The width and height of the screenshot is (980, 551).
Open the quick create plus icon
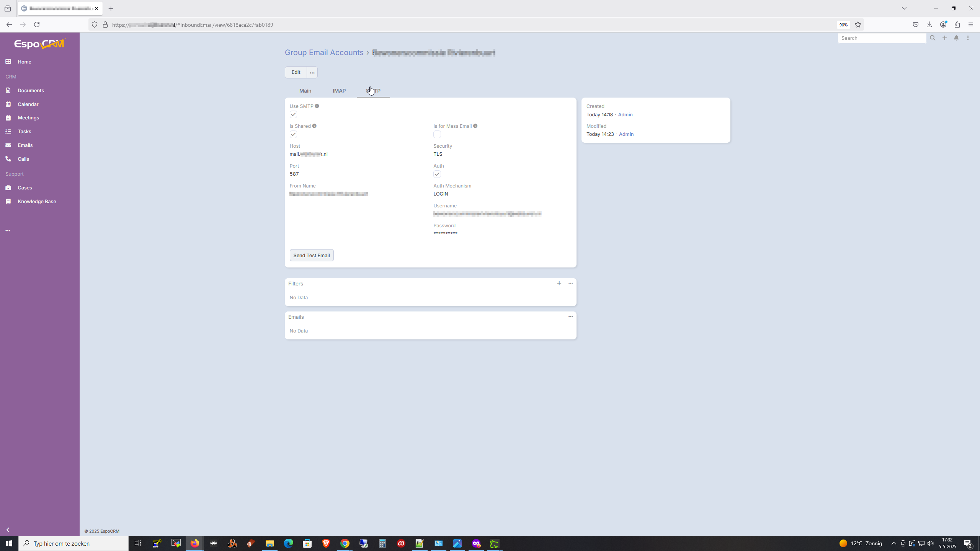(944, 38)
